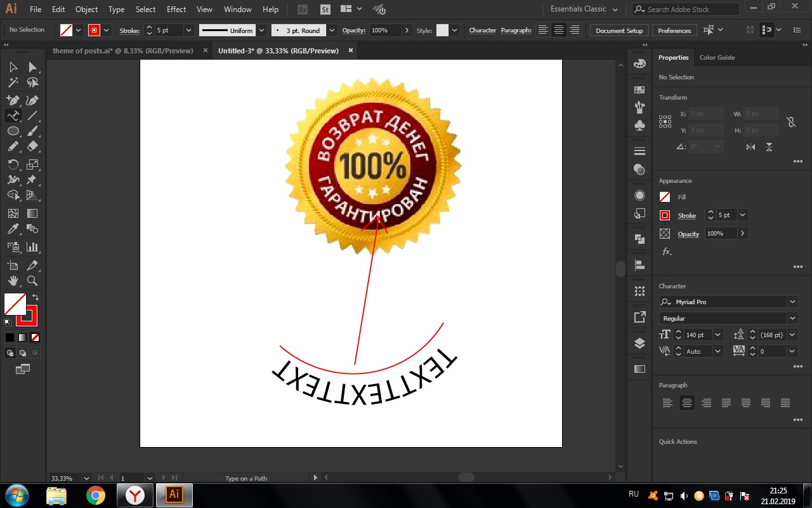Click the Preferences button
This screenshot has height=508, width=812.
674,30
